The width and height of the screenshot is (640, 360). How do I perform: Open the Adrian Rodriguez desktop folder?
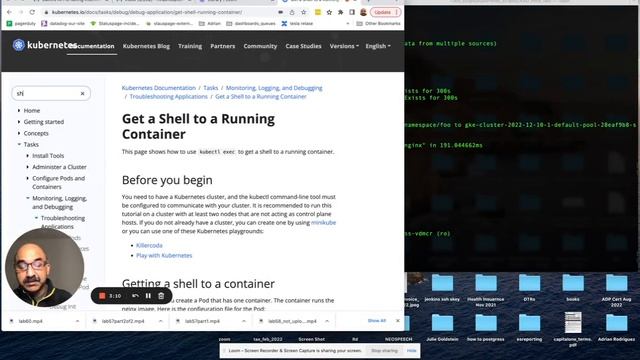(616, 328)
